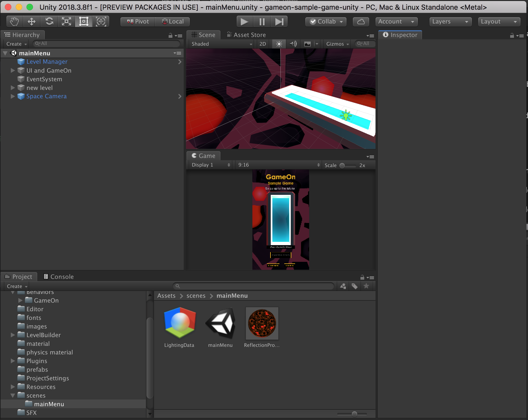Select the Hand tool in toolbar
Screen dimensions: 528x420
tap(14, 22)
